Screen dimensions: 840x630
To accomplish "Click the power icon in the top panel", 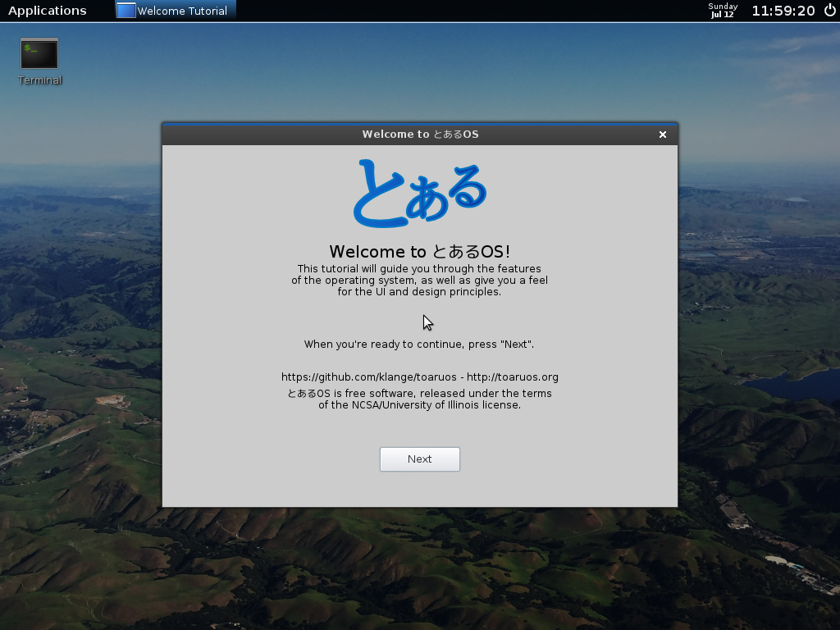I will 829,10.
